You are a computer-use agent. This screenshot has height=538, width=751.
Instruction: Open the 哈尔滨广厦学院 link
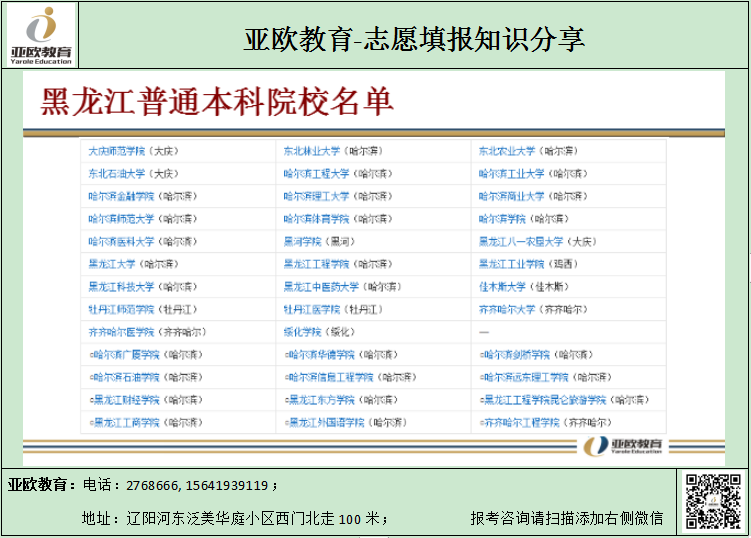[x=126, y=355]
